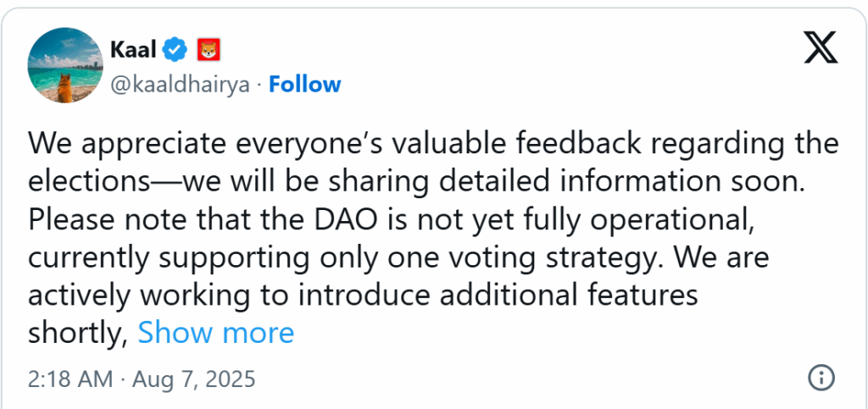Click the blue verified checkmark badge
This screenshot has width=868, height=409.
pos(175,50)
